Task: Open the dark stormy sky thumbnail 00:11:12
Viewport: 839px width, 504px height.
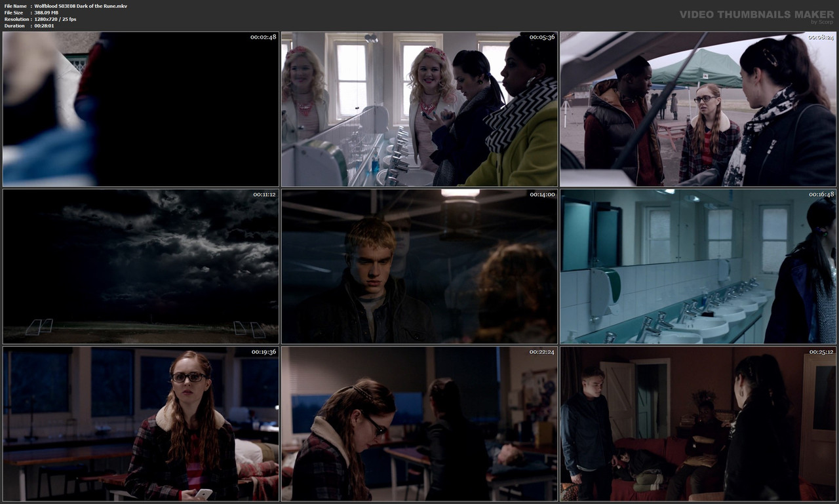Action: pyautogui.click(x=141, y=267)
